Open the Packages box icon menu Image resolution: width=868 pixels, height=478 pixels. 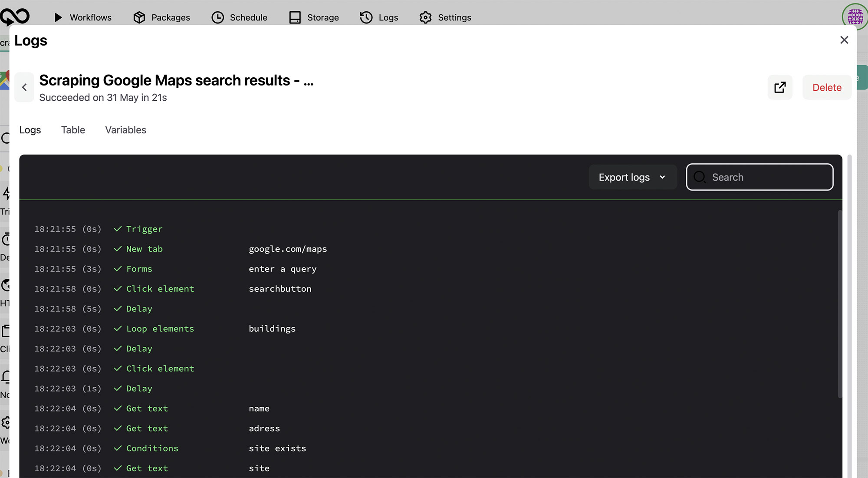coord(161,17)
